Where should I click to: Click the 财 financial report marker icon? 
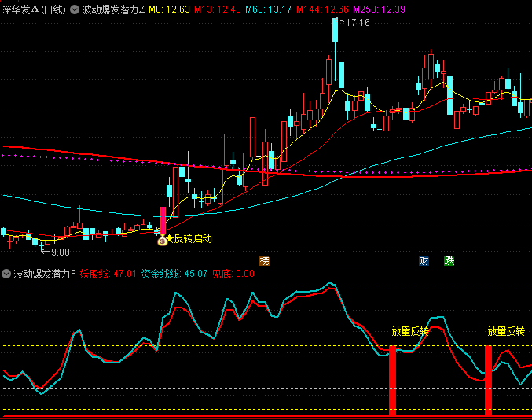click(x=424, y=261)
